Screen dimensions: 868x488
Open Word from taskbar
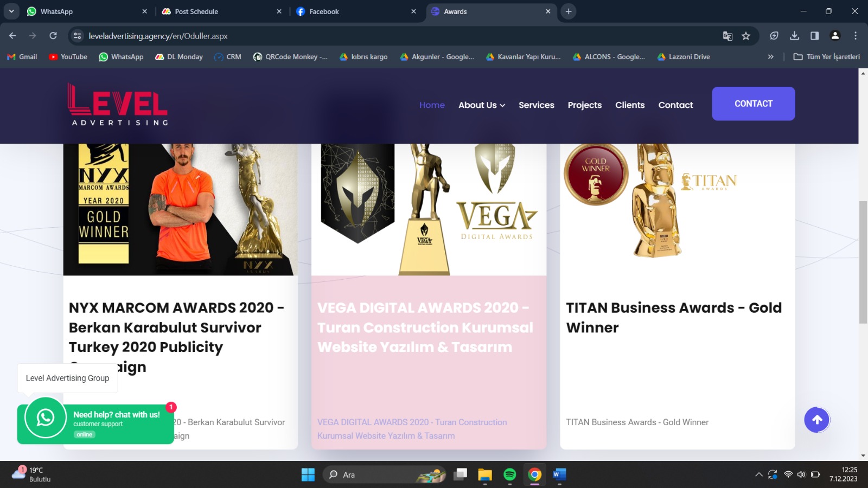[x=559, y=475]
